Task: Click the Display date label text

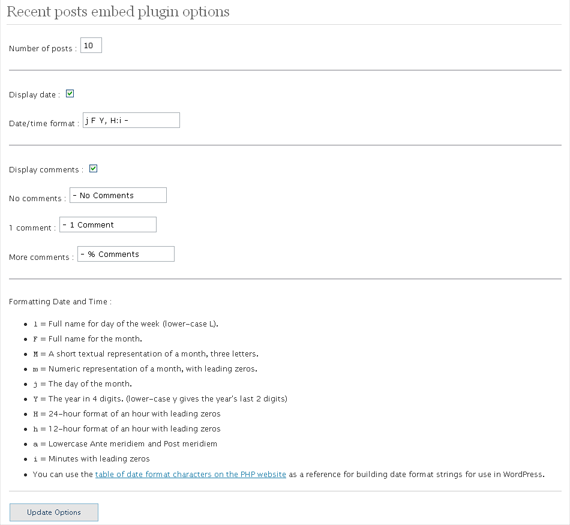Action: click(34, 95)
